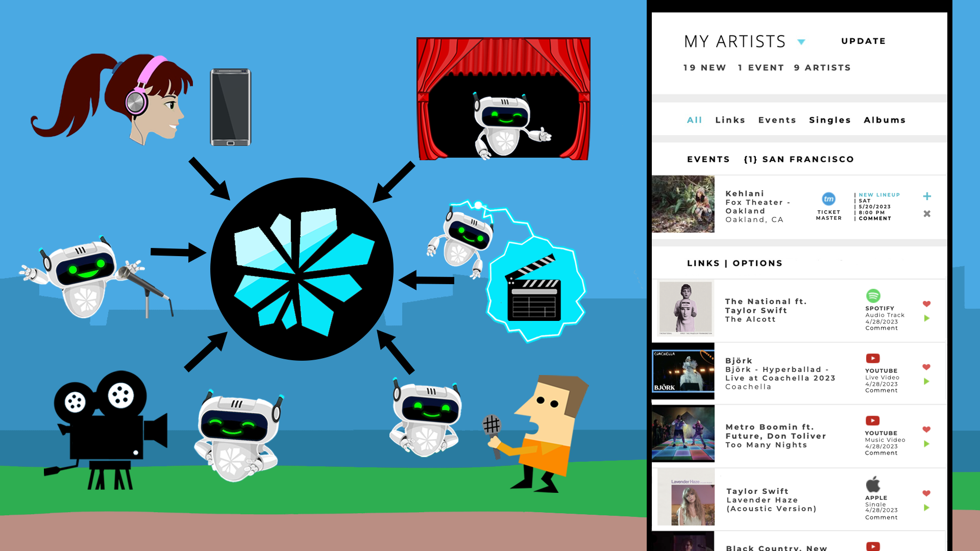This screenshot has height=551, width=980.
Task: Click OPTIONS in the Links header
Action: [757, 263]
